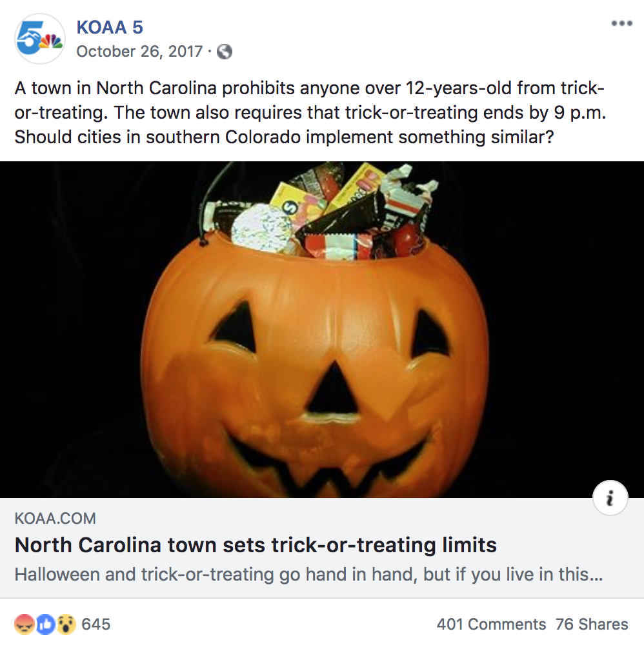Click the link info 'i' icon

click(x=610, y=498)
